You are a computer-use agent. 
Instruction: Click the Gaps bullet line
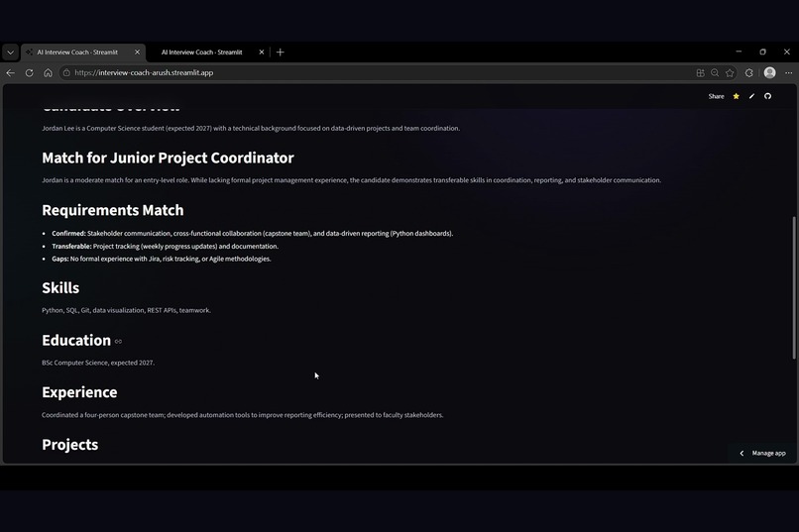click(x=161, y=259)
